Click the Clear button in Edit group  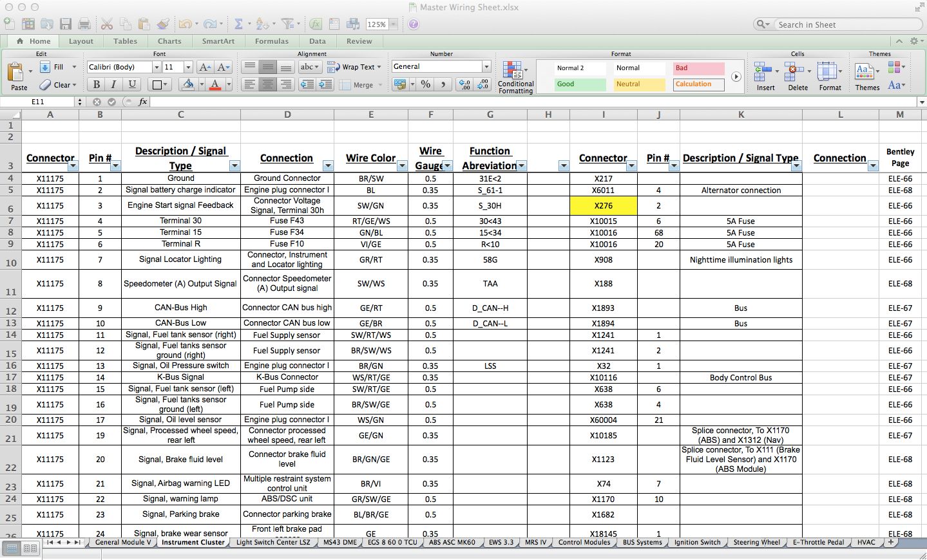58,85
